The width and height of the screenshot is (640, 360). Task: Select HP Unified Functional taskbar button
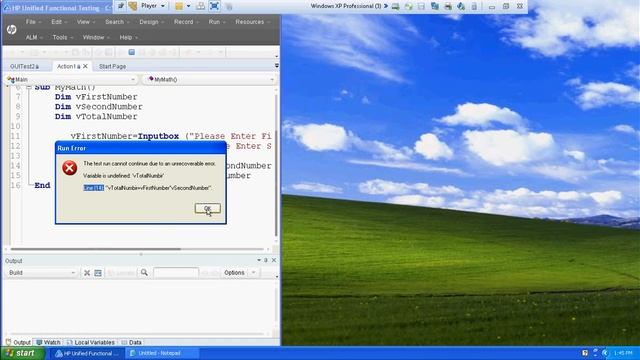tap(87, 353)
